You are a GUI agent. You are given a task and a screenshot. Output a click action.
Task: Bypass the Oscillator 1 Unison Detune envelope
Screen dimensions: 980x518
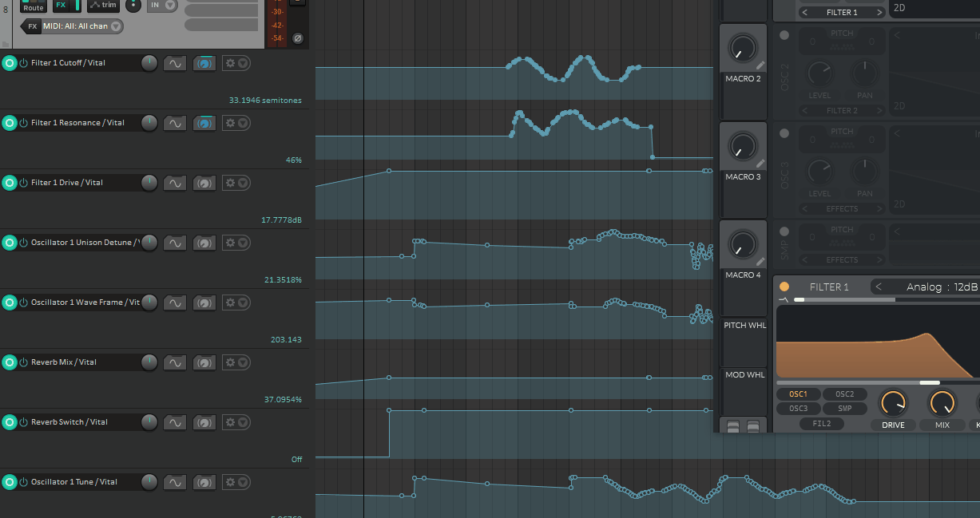click(23, 243)
